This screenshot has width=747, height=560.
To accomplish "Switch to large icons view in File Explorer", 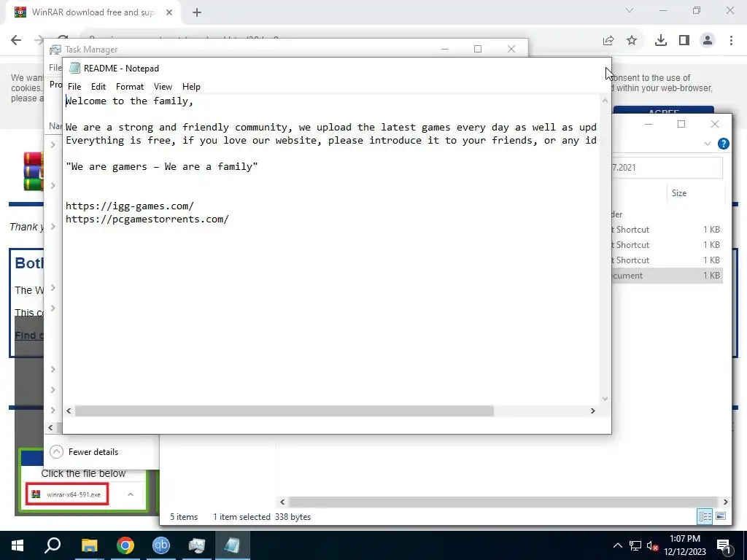I will [721, 516].
